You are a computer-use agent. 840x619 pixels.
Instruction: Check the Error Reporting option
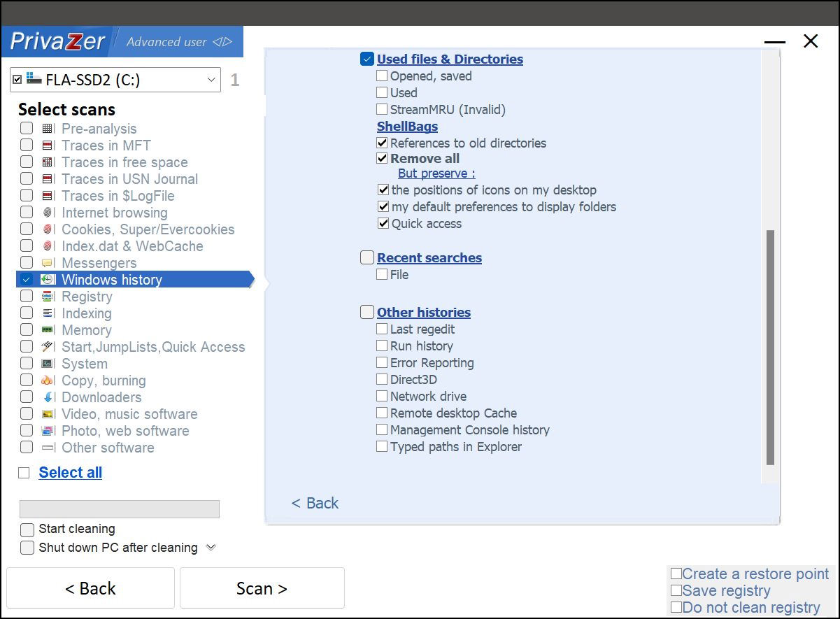tap(382, 362)
